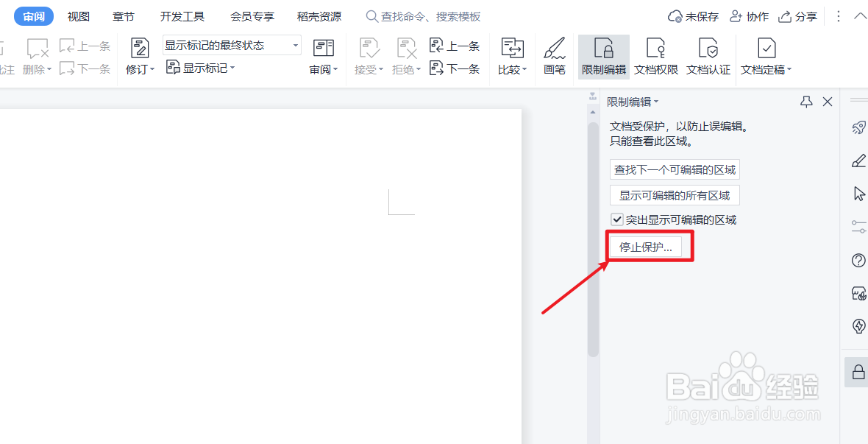The image size is (868, 444).
Task: Jump to previous revision 上一条 beside 拒绝
Action: click(x=455, y=46)
